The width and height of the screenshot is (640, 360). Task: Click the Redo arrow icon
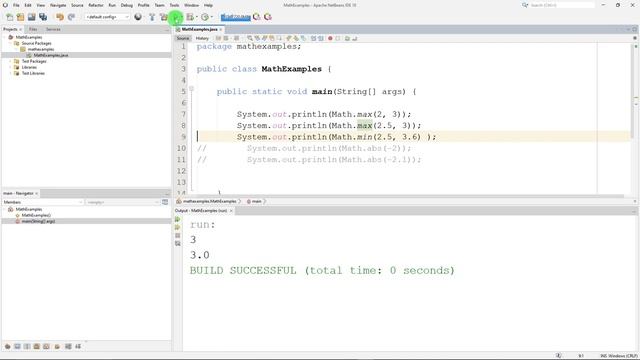click(x=71, y=17)
